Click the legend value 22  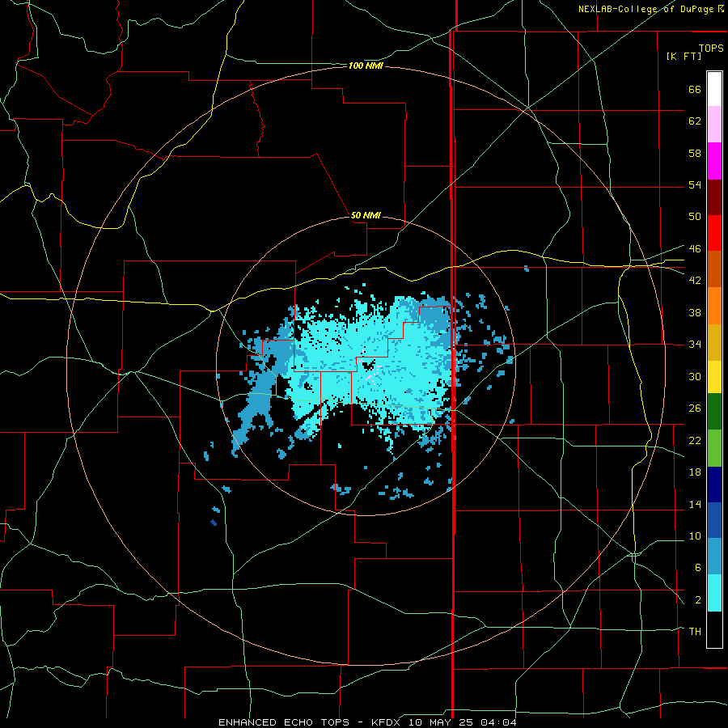click(695, 440)
